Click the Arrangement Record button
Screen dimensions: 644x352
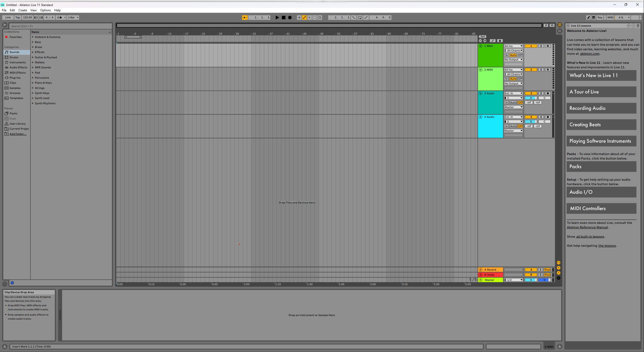click(x=290, y=18)
